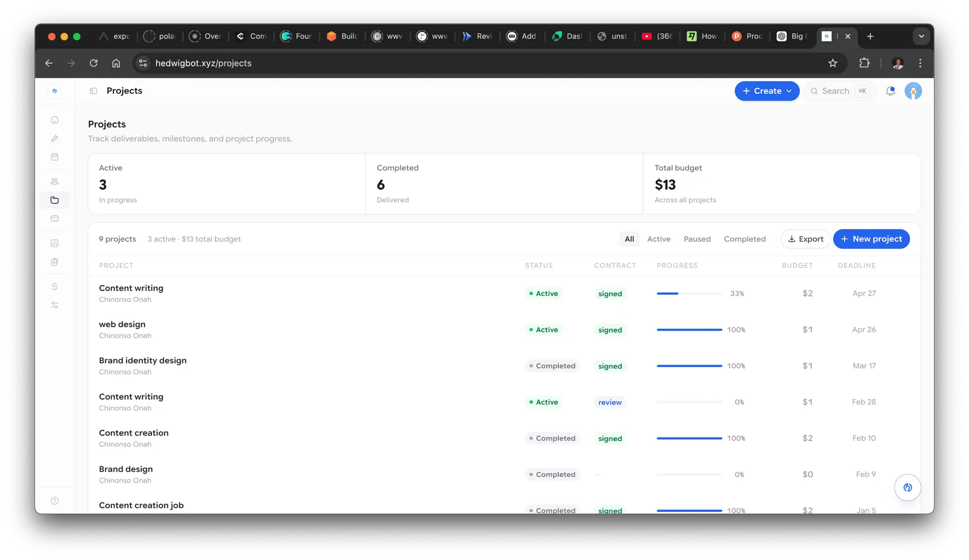The width and height of the screenshot is (969, 560).
Task: Click the 'review' contract badge
Action: pos(610,402)
